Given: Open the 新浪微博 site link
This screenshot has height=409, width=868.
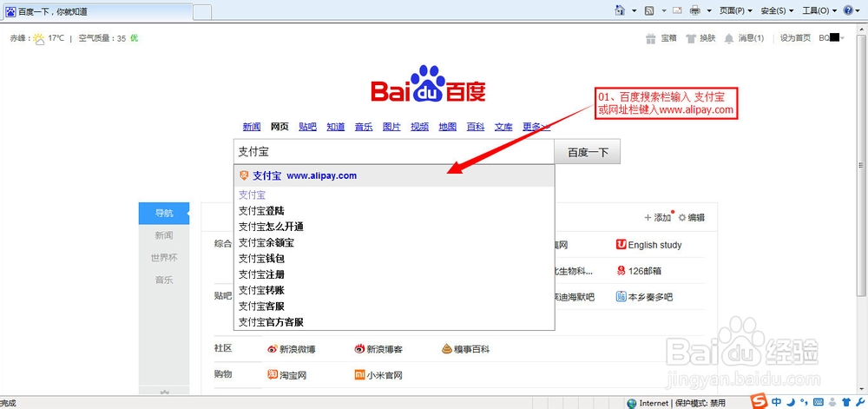Looking at the screenshot, I should coord(292,349).
